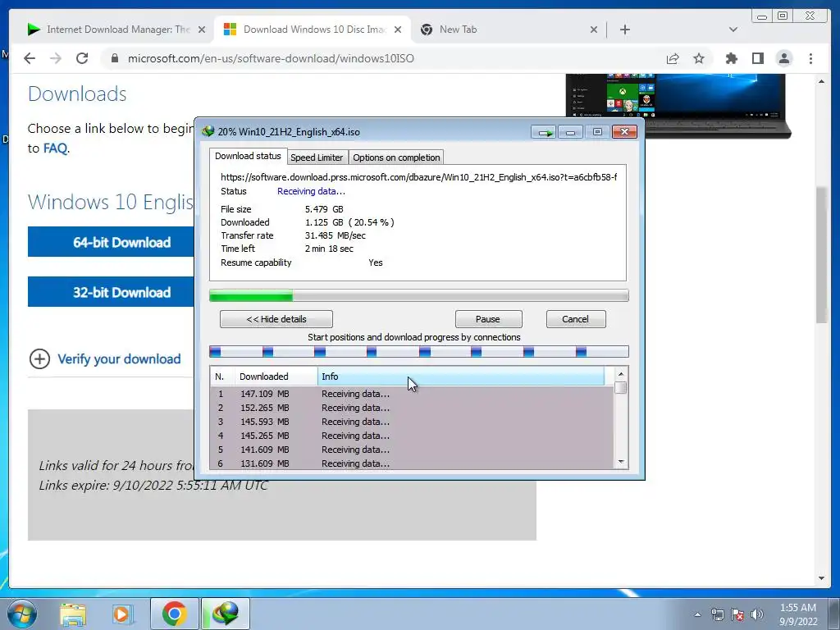The height and width of the screenshot is (630, 840).
Task: Click connections list scroll up arrow
Action: coord(621,374)
